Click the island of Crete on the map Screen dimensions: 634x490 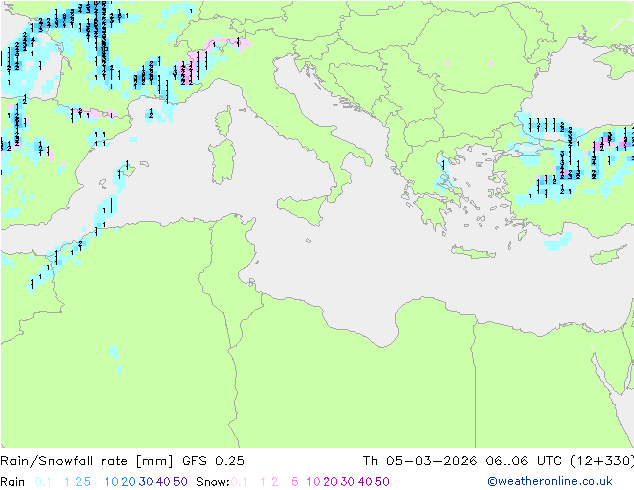[x=473, y=252]
